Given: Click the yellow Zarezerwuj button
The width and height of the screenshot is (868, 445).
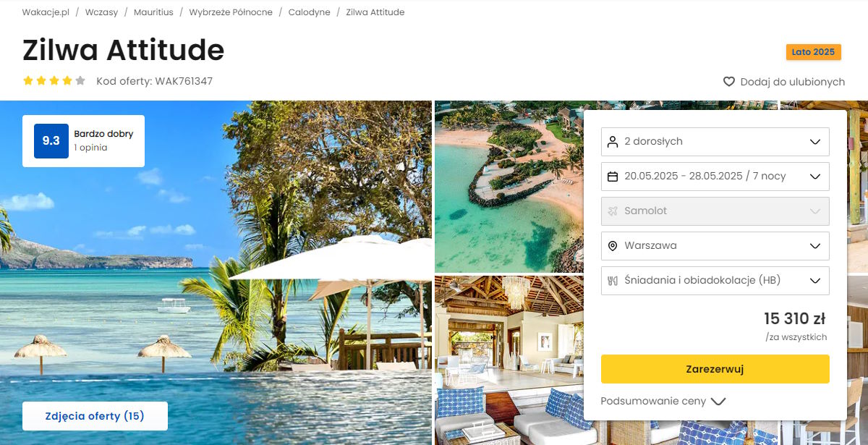Looking at the screenshot, I should 715,369.
